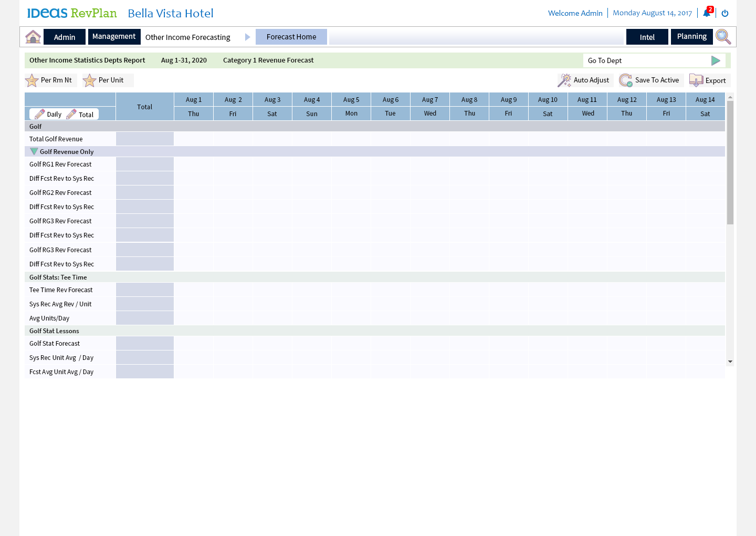Open the Planning menu
The height and width of the screenshot is (536, 756).
691,37
